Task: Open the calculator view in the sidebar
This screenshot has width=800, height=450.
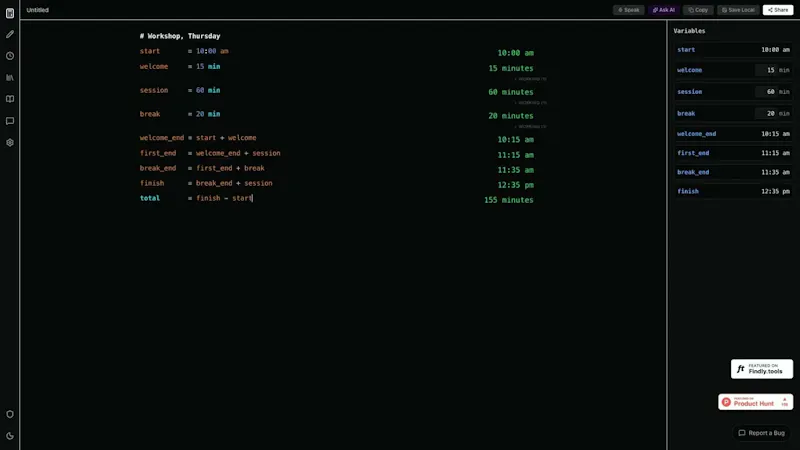Action: pyautogui.click(x=10, y=13)
